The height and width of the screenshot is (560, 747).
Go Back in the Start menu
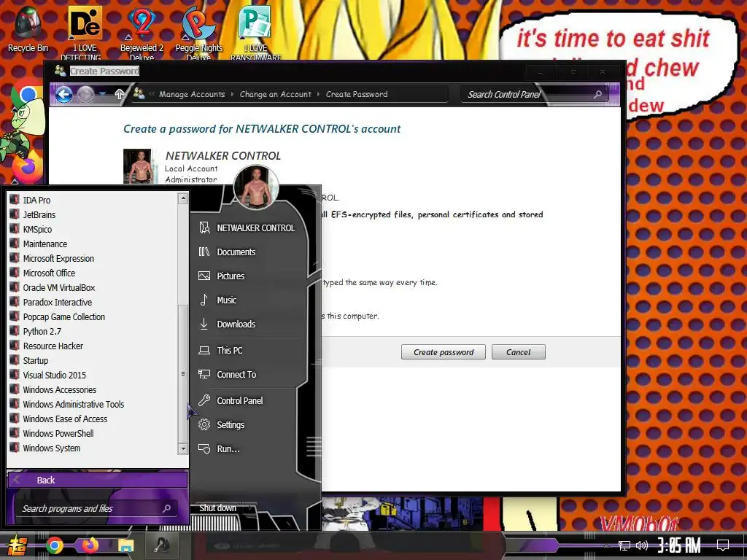point(98,480)
